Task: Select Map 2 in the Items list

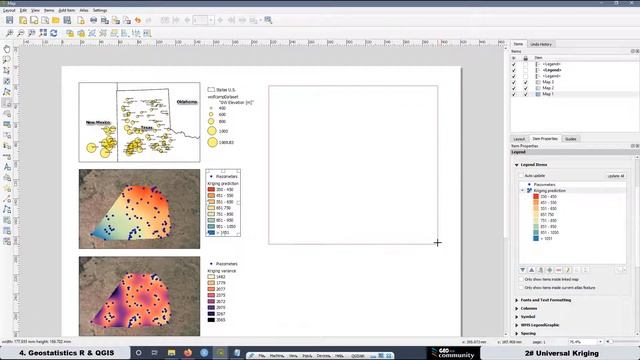Action: pos(548,88)
